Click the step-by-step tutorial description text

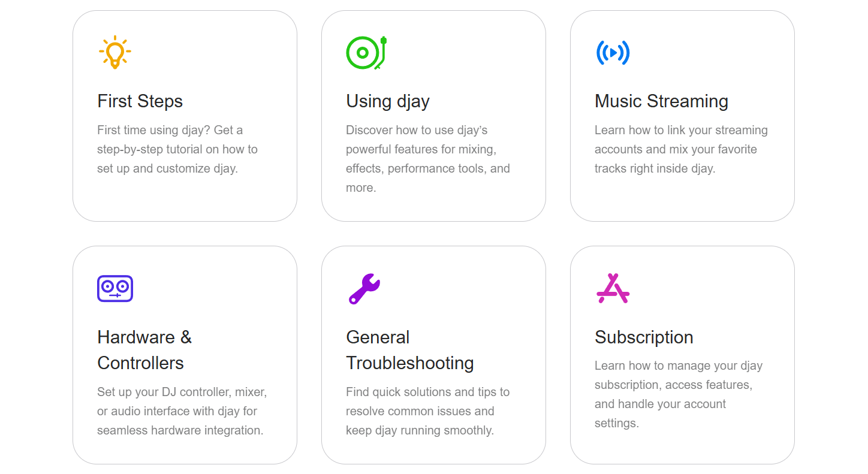click(177, 149)
